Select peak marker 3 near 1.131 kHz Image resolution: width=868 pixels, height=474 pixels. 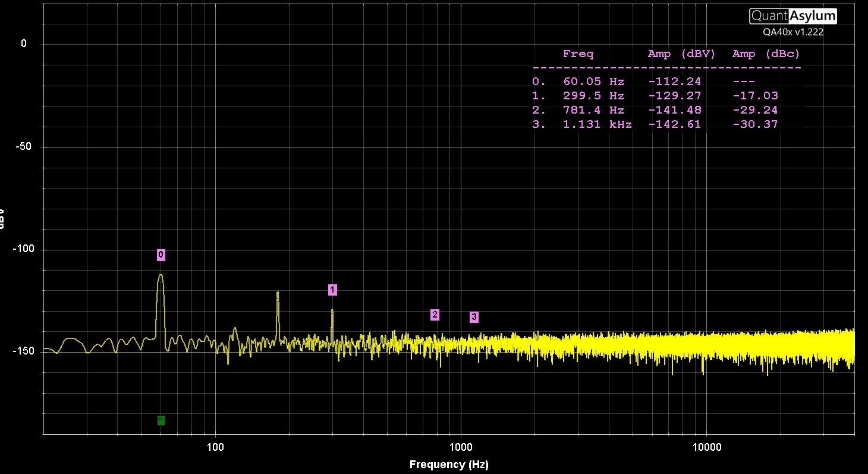click(474, 317)
